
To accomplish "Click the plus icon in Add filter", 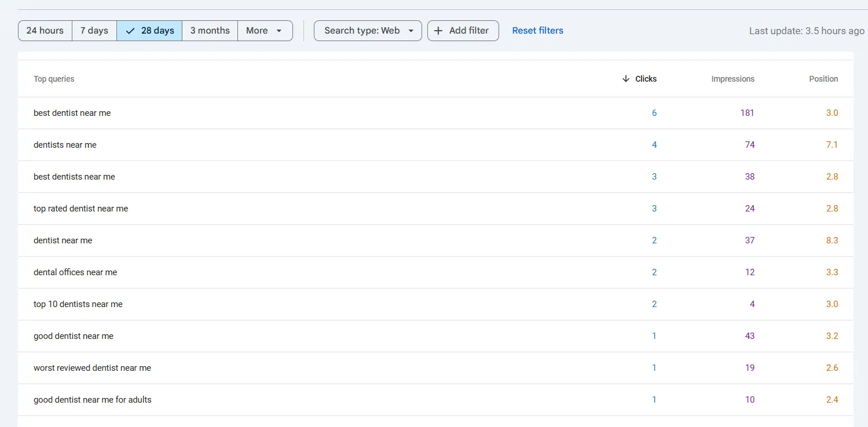I will pos(438,31).
